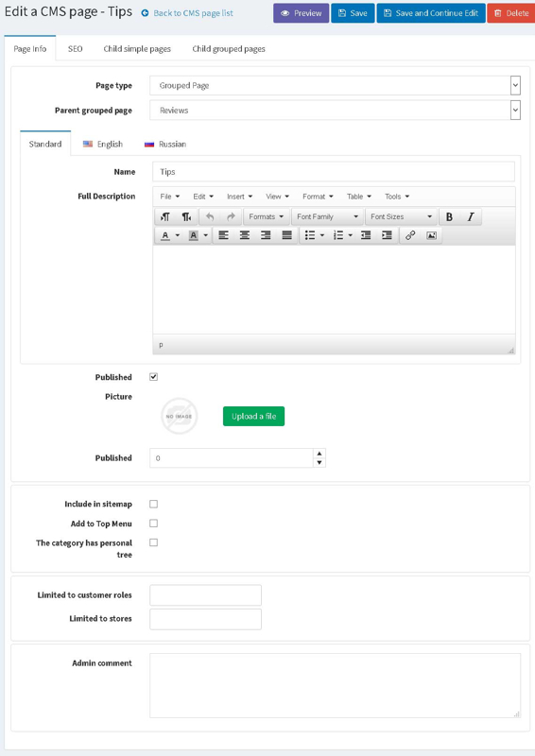Click the Save button
The width and height of the screenshot is (535, 756).
point(353,13)
